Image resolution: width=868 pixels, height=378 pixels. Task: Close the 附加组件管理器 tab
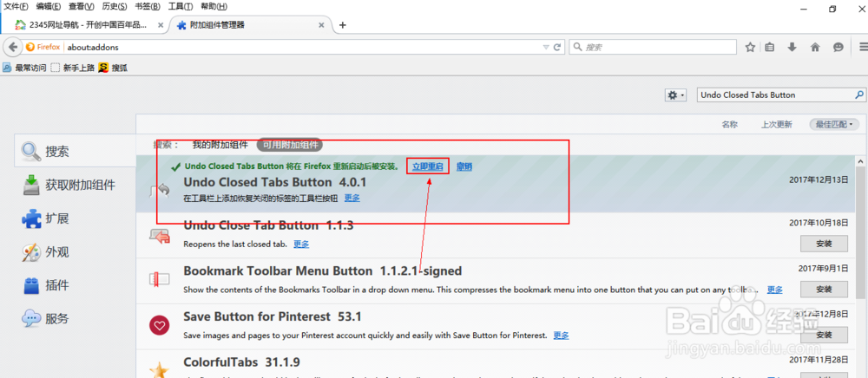tap(321, 25)
